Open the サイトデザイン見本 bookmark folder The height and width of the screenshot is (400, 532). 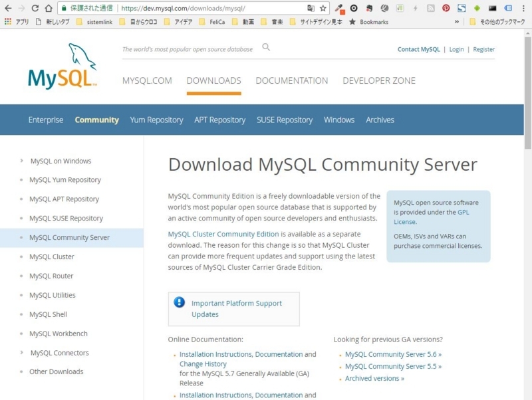click(x=316, y=22)
